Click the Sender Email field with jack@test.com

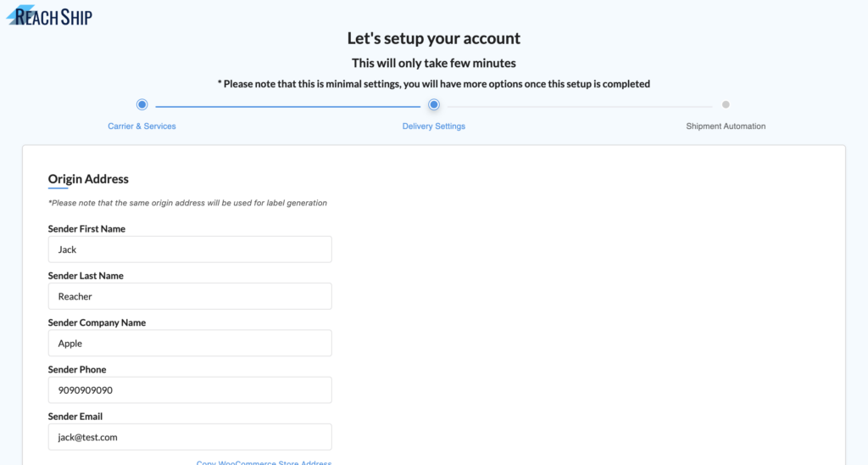(x=190, y=437)
